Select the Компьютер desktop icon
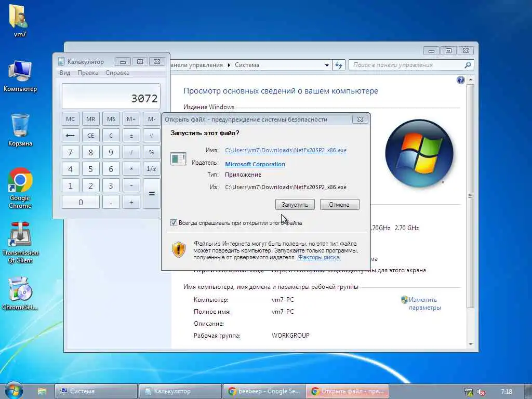Viewport: 532px width, 399px height. [20, 76]
